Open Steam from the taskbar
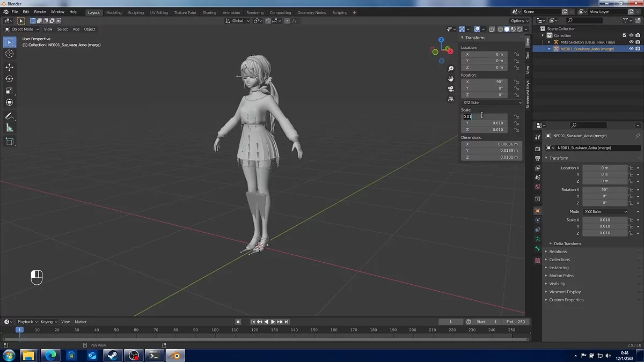 tap(113, 355)
